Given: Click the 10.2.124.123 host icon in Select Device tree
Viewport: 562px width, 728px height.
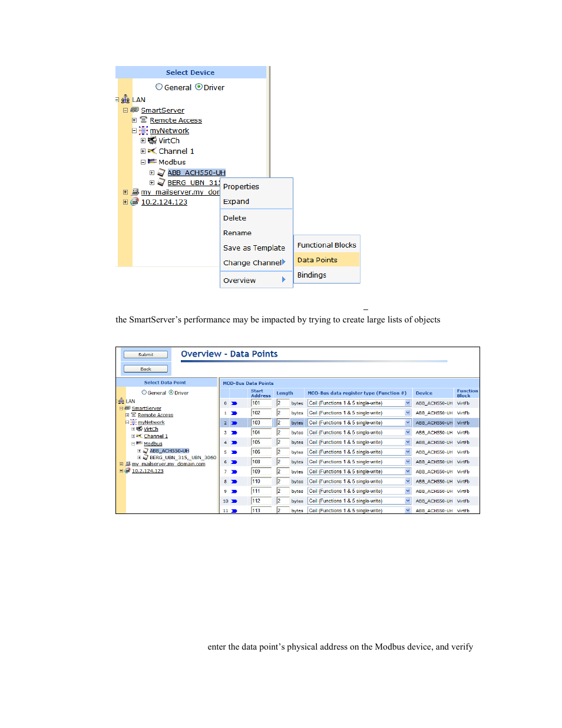Looking at the screenshot, I should 135,202.
